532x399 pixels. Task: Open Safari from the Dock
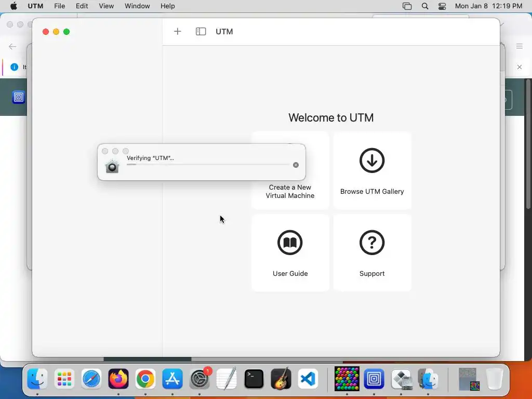[91, 379]
